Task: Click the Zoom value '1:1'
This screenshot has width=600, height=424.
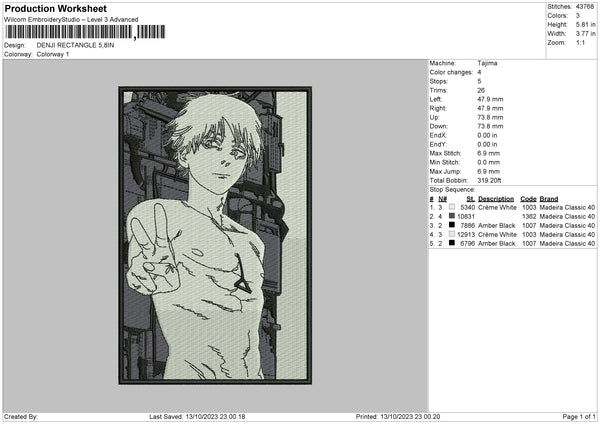Action: pyautogui.click(x=580, y=42)
